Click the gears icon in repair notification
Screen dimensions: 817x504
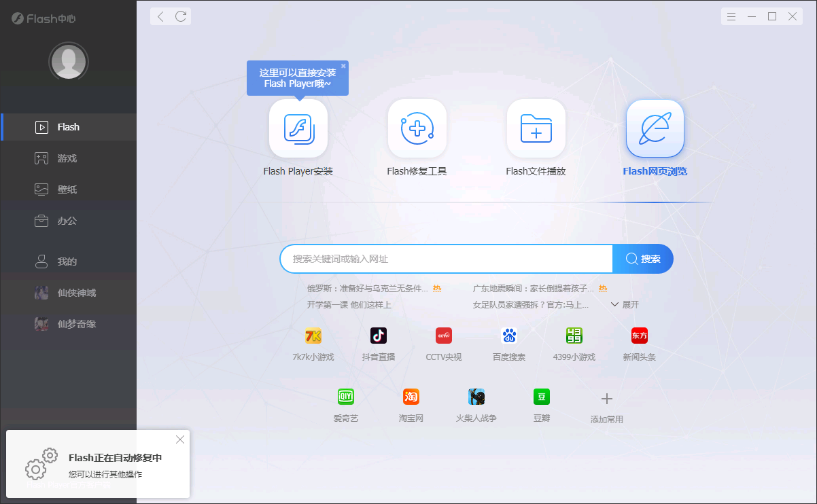point(41,463)
